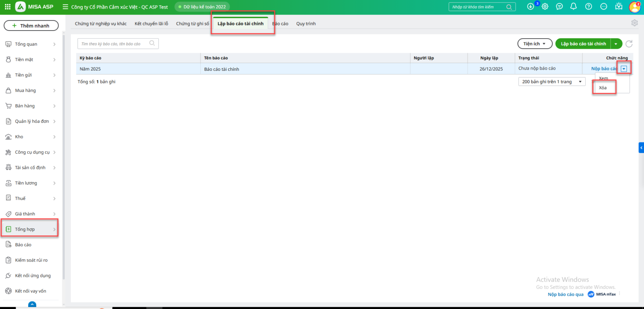Focus the report search field
644x309 pixels.
click(114, 43)
